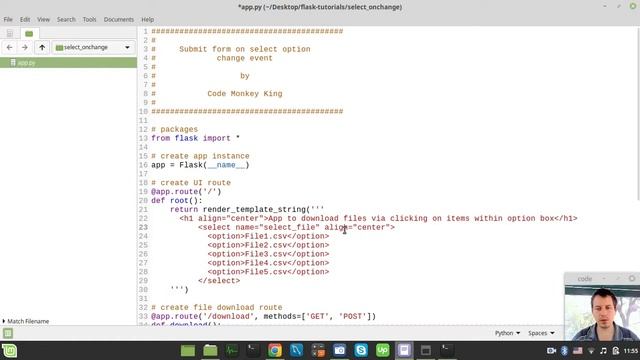Open the View menu

point(43,19)
